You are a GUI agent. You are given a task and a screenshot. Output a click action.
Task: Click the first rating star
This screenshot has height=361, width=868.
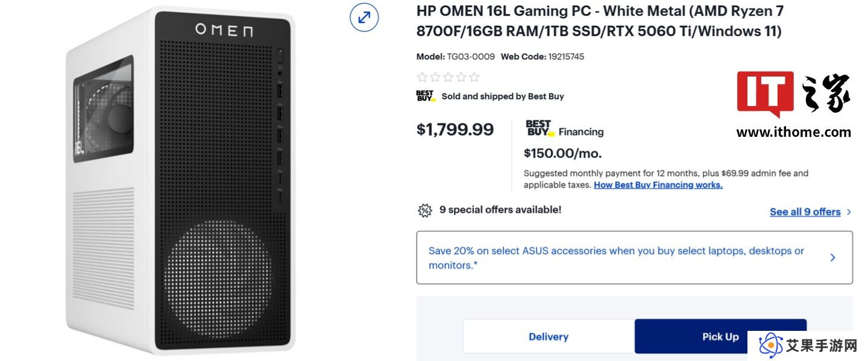[x=422, y=77]
